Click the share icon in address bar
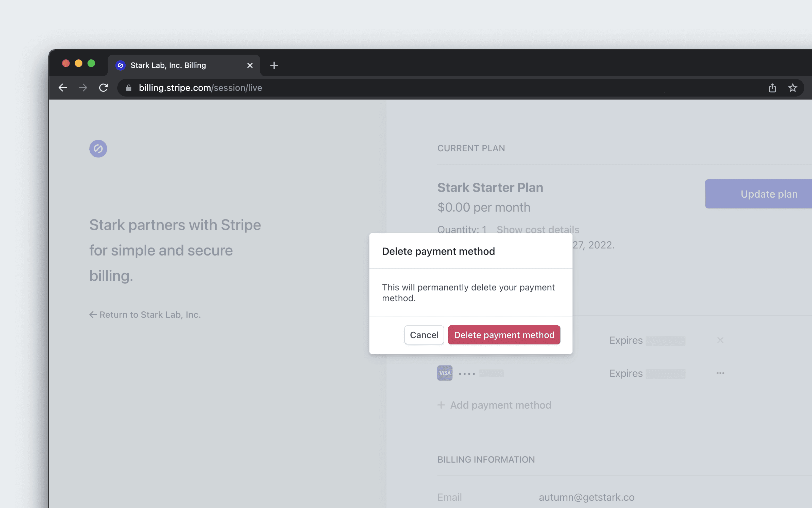 coord(772,88)
